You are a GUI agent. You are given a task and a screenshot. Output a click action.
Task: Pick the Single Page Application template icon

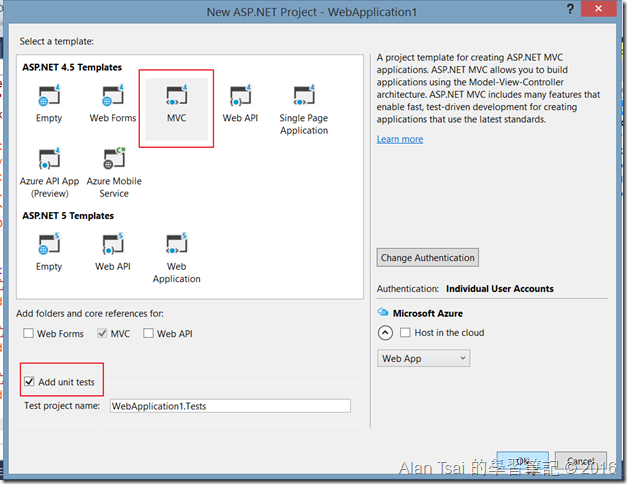coord(304,96)
